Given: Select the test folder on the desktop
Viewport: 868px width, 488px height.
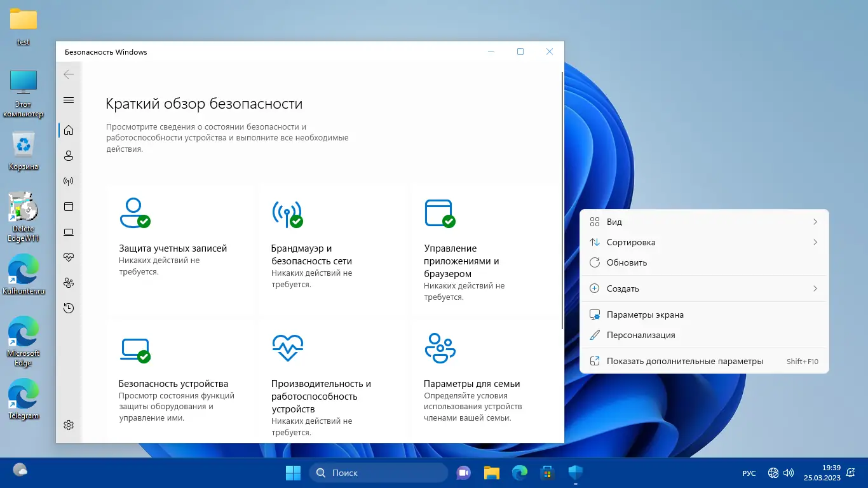Looking at the screenshot, I should coord(24,26).
